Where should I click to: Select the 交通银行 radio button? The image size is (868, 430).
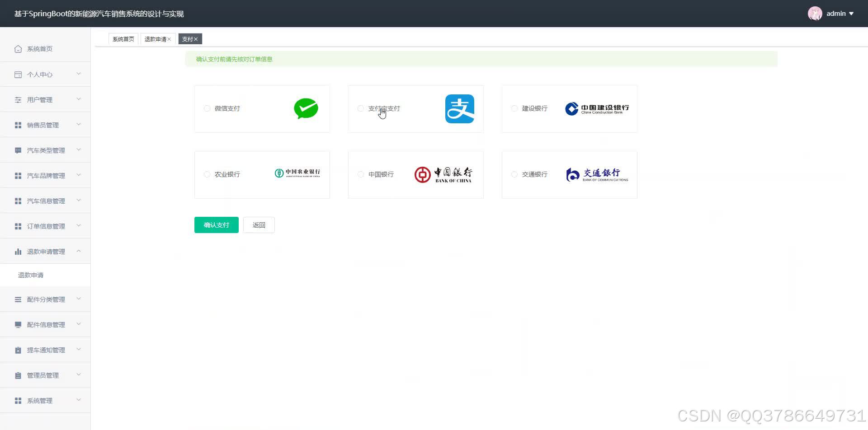(x=514, y=174)
